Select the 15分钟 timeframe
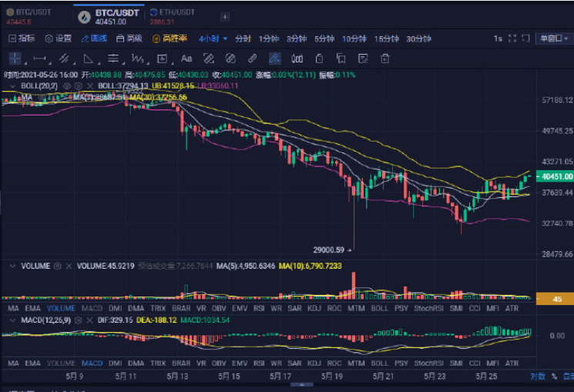 [386, 39]
